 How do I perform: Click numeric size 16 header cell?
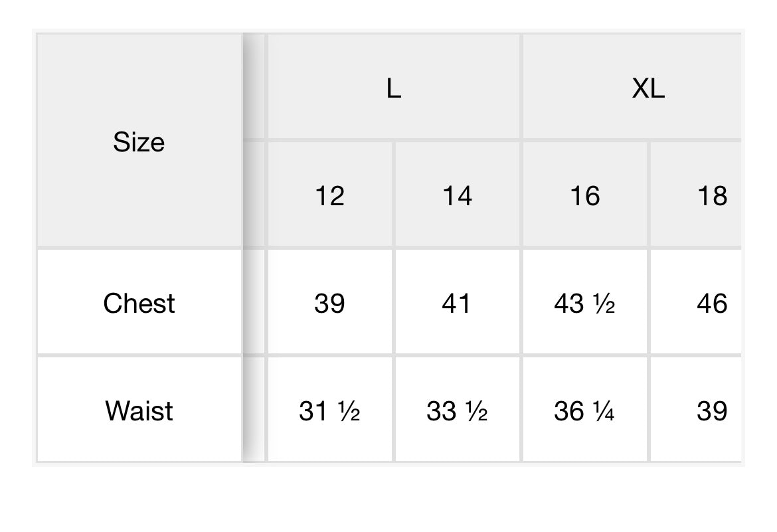pos(584,196)
